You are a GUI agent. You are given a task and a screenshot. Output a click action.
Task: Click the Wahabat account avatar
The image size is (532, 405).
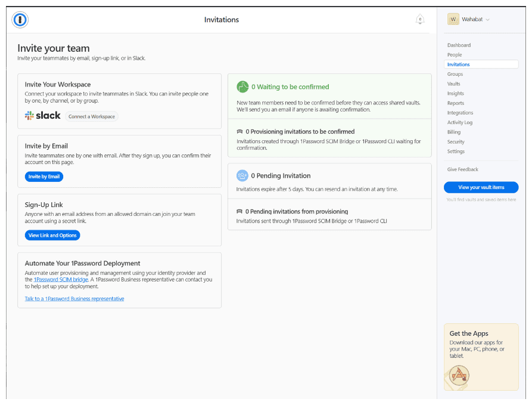coord(453,19)
